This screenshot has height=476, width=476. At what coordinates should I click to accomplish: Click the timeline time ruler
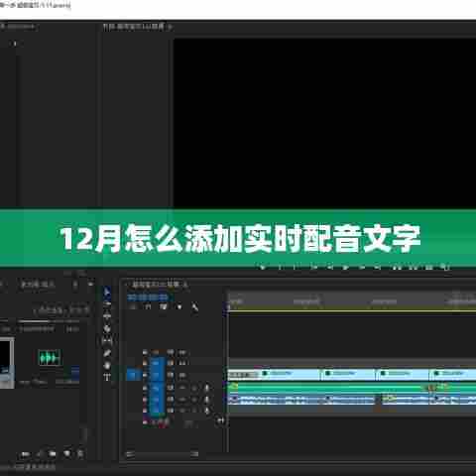[x=352, y=300]
